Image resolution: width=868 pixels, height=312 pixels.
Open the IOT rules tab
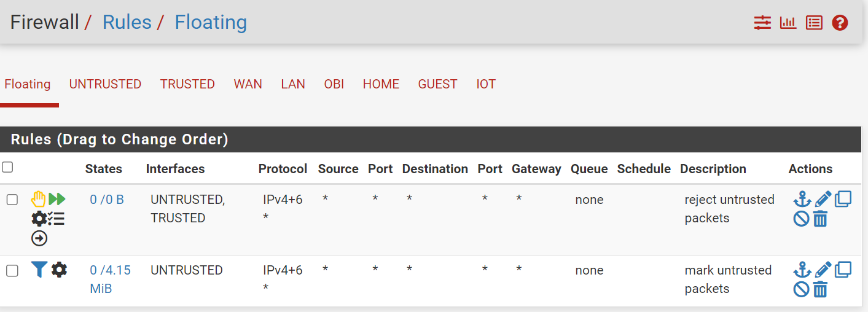[x=486, y=84]
